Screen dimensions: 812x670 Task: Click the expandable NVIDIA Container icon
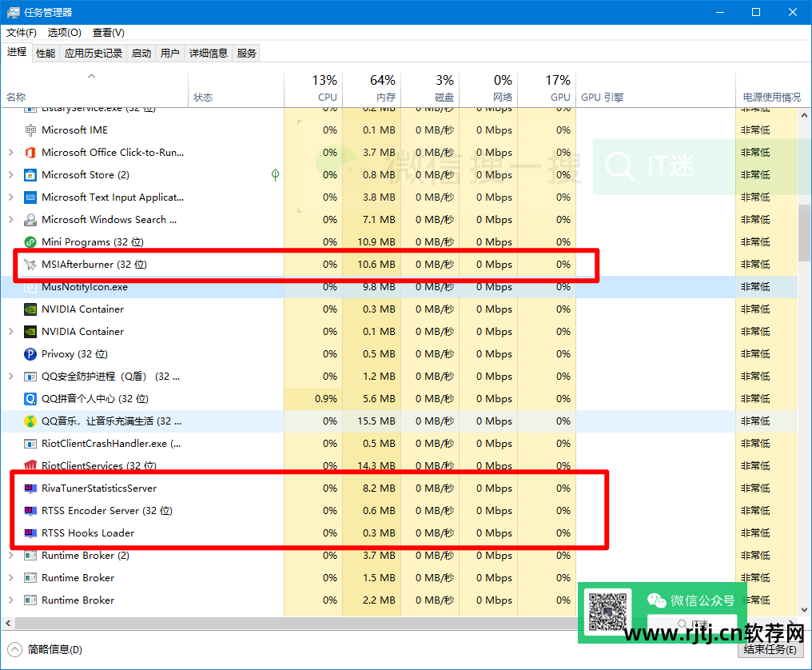pyautogui.click(x=30, y=332)
